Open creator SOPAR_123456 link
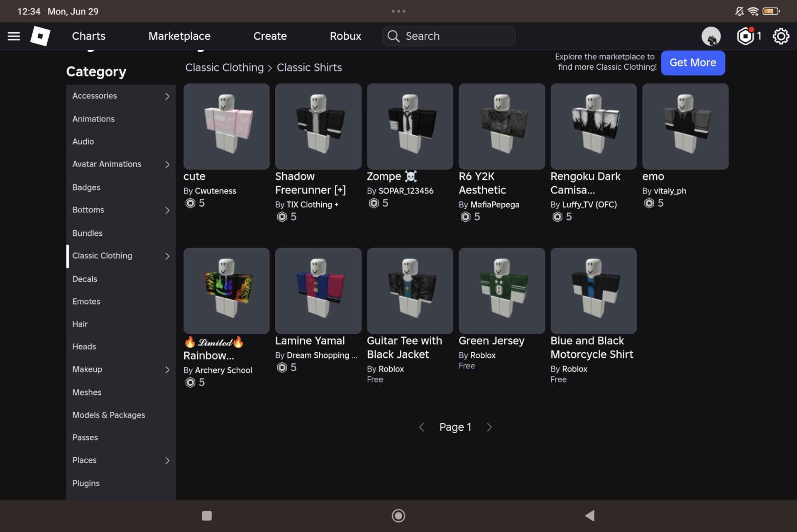The height and width of the screenshot is (532, 797). point(406,191)
